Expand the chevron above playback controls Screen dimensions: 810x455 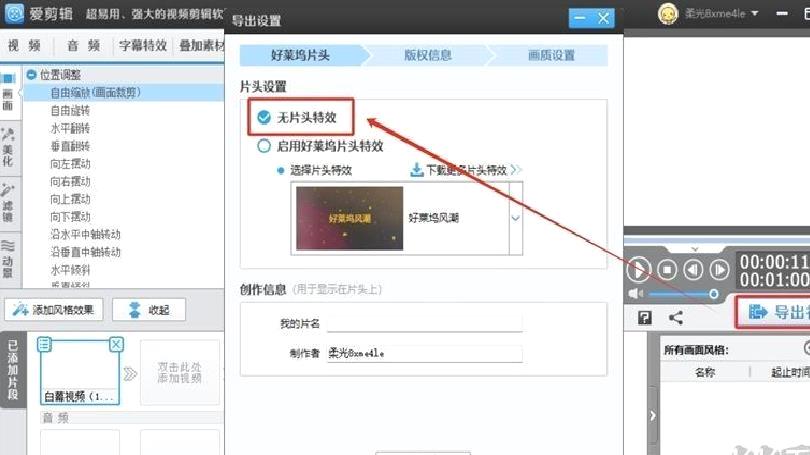click(695, 249)
